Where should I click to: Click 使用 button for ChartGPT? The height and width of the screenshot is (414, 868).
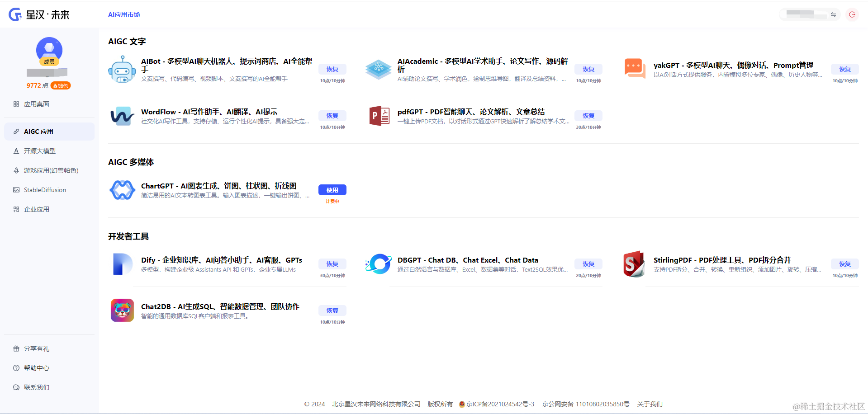point(332,190)
